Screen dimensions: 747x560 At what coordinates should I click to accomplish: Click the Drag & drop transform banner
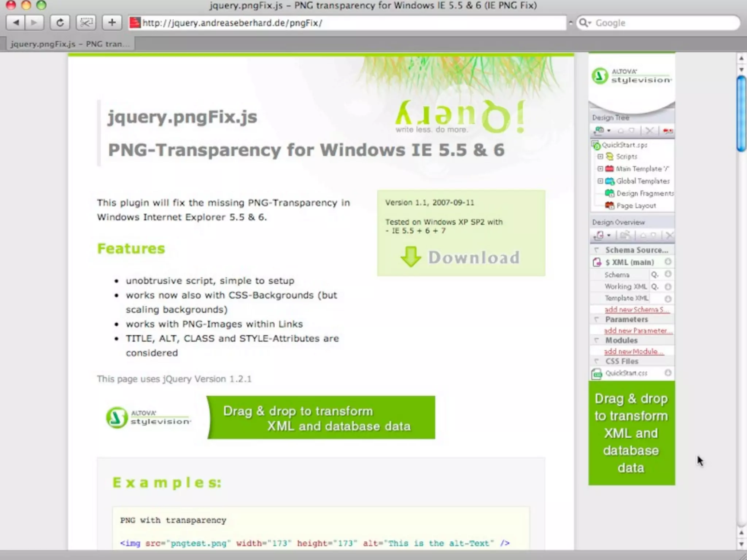[x=321, y=418]
